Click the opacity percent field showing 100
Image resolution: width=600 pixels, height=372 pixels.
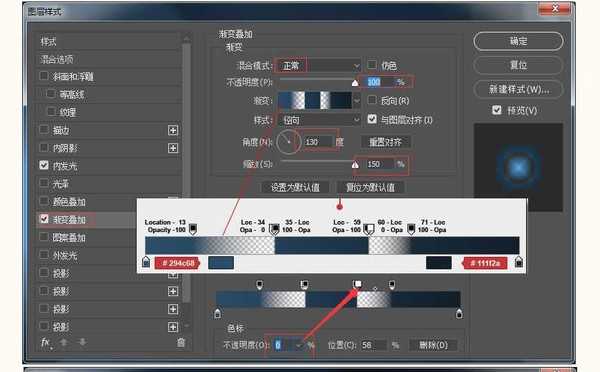point(380,82)
